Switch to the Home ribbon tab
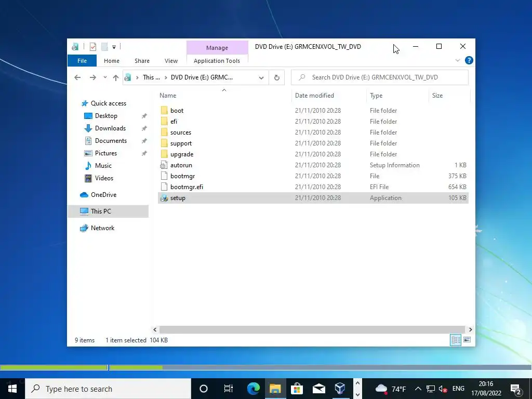 point(112,61)
